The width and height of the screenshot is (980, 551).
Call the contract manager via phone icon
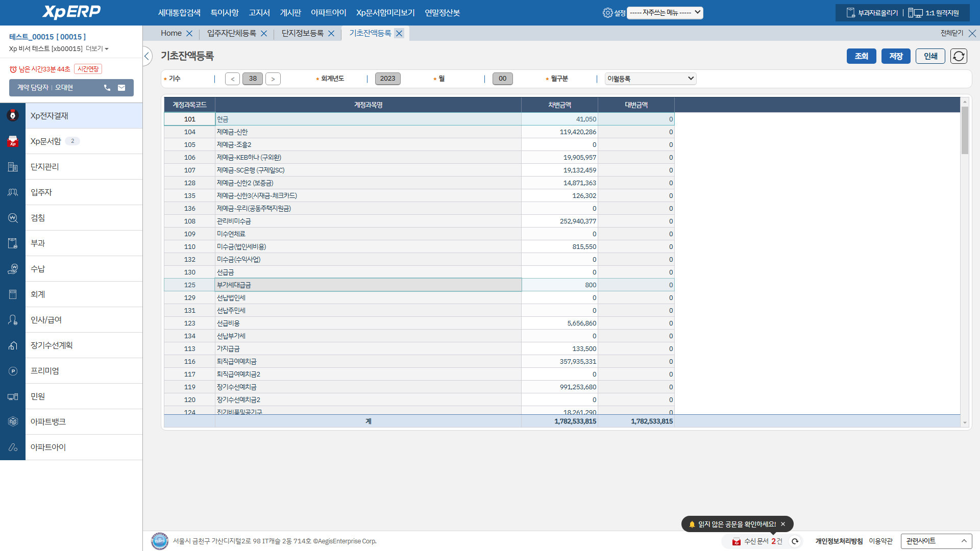click(x=107, y=88)
